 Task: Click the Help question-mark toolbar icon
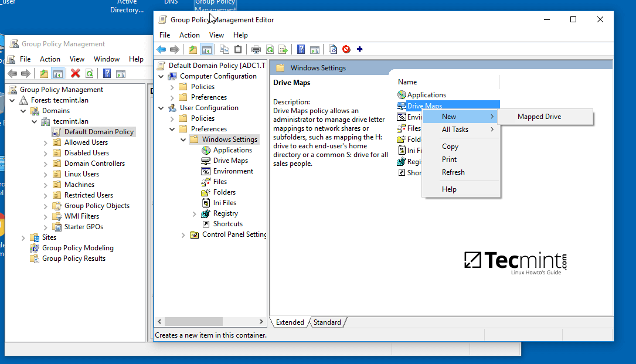[301, 49]
